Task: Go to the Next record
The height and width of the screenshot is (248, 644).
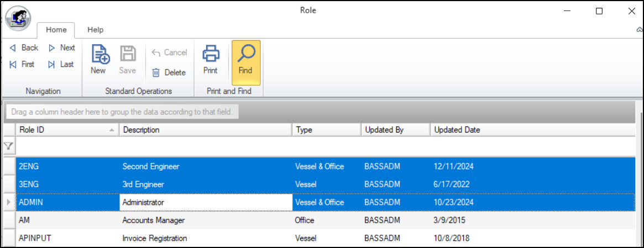Action: click(x=62, y=48)
